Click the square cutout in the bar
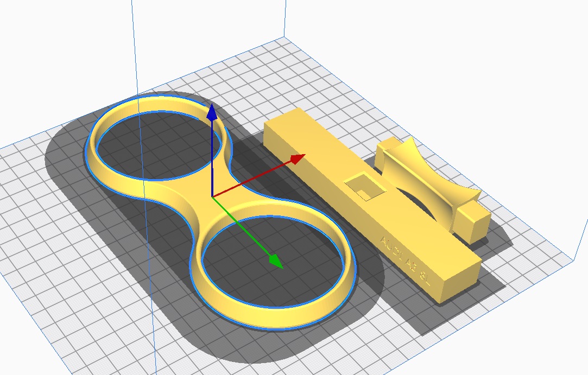The image size is (588, 375). pos(366,186)
